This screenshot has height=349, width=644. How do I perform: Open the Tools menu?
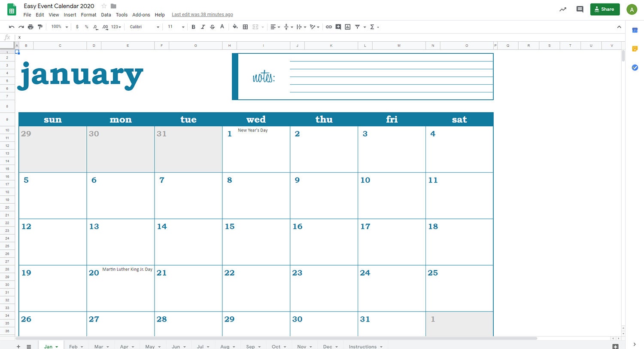click(x=122, y=15)
